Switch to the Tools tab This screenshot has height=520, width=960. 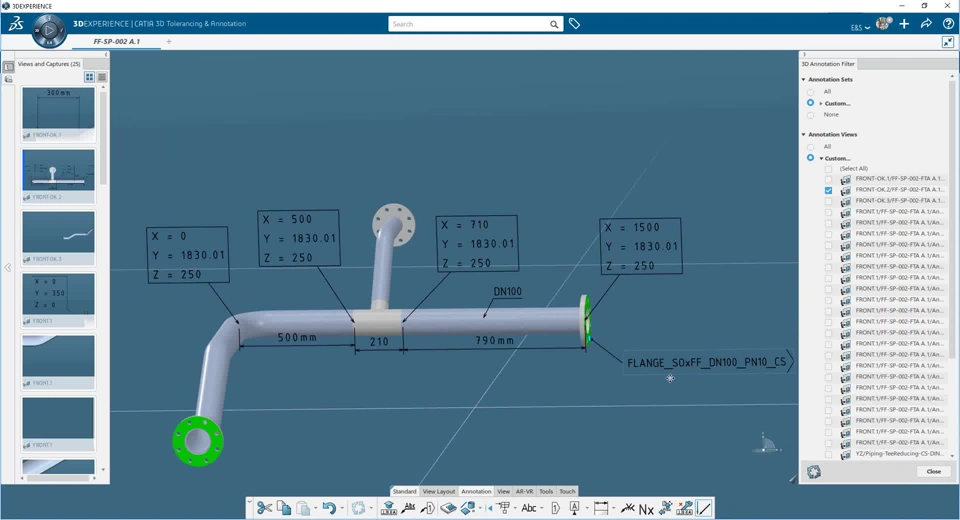(x=546, y=491)
